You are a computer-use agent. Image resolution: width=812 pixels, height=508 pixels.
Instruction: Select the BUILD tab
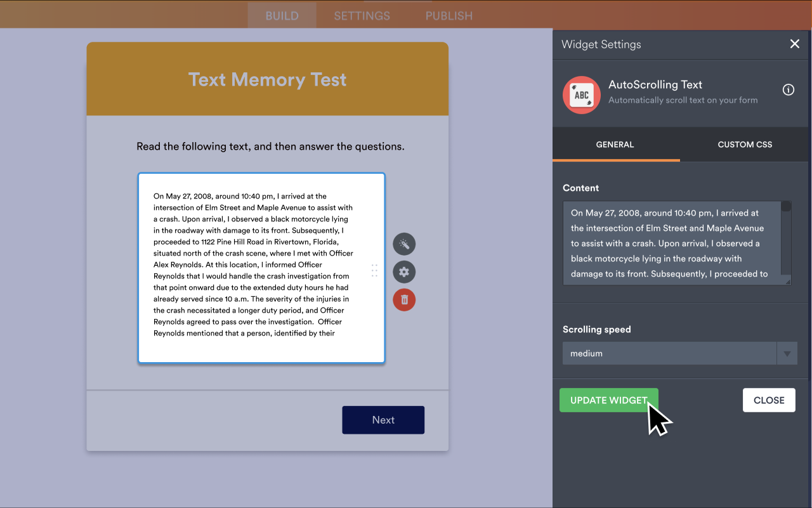click(282, 16)
